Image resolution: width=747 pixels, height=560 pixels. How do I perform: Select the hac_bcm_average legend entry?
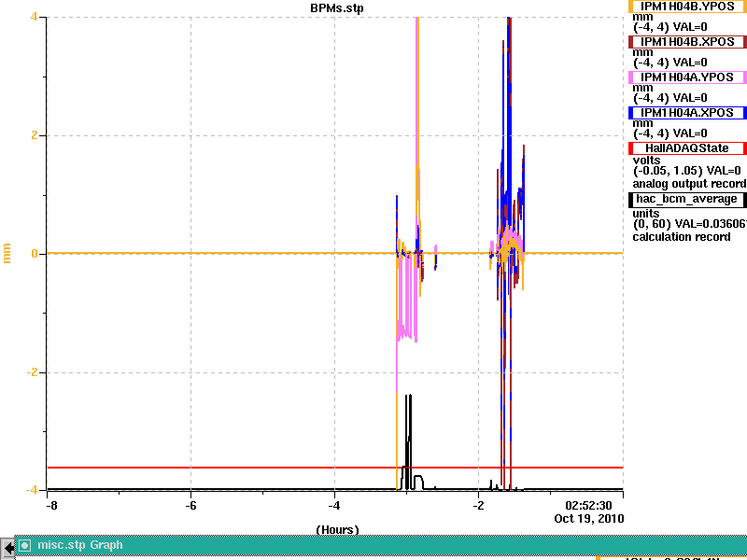point(686,199)
